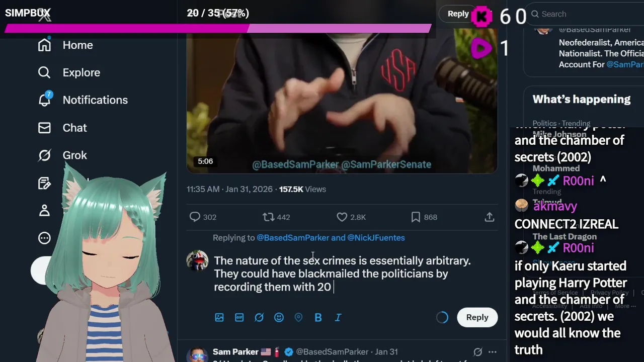Bookmark the post showing 868
The height and width of the screenshot is (362, 644).
(x=416, y=217)
